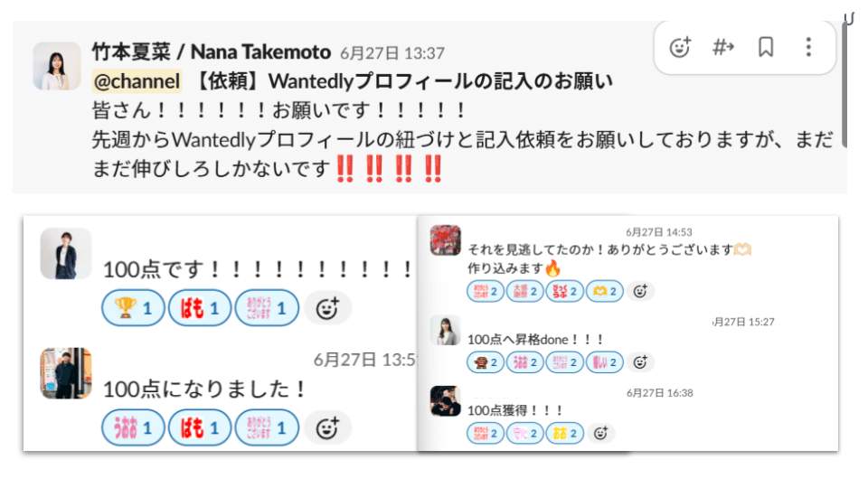Add reaction below the 100点です message
868x488 pixels.
[x=327, y=308]
